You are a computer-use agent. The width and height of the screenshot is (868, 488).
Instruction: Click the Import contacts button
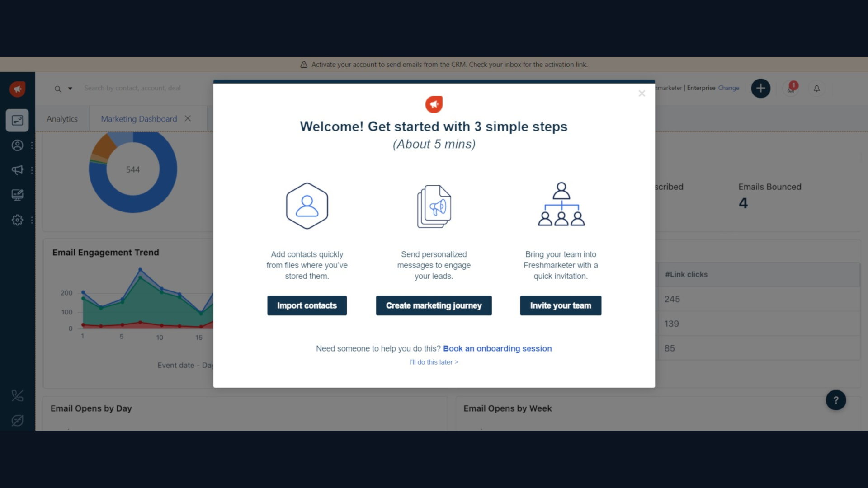307,305
